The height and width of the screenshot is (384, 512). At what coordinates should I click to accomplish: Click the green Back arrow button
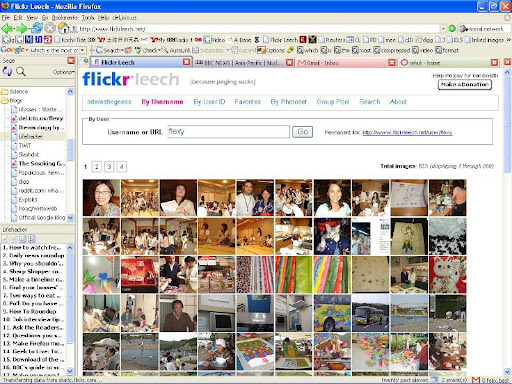click(x=7, y=29)
